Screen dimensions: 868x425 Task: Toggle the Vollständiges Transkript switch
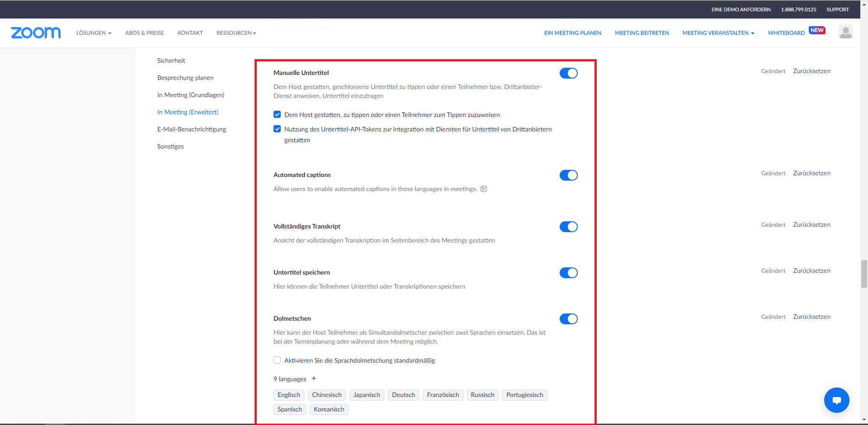[x=568, y=227]
